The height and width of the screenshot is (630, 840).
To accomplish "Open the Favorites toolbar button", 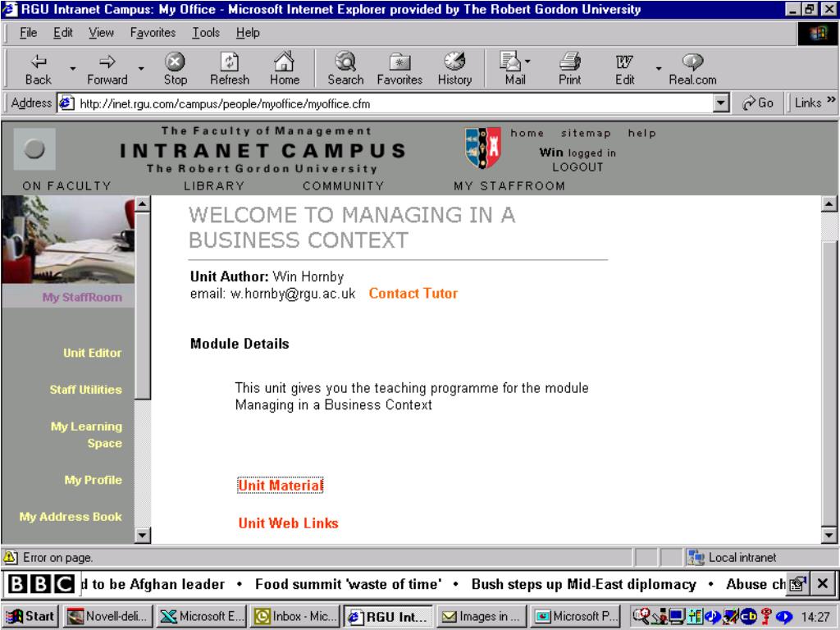I will 399,69.
